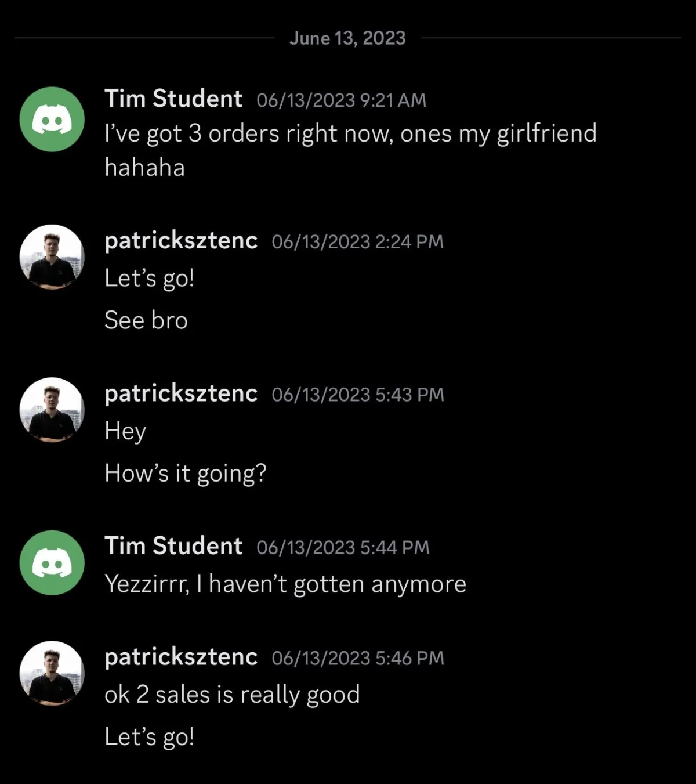The height and width of the screenshot is (784, 696).
Task: Select the Tim Student name at 5:44 PM
Action: click(x=173, y=546)
